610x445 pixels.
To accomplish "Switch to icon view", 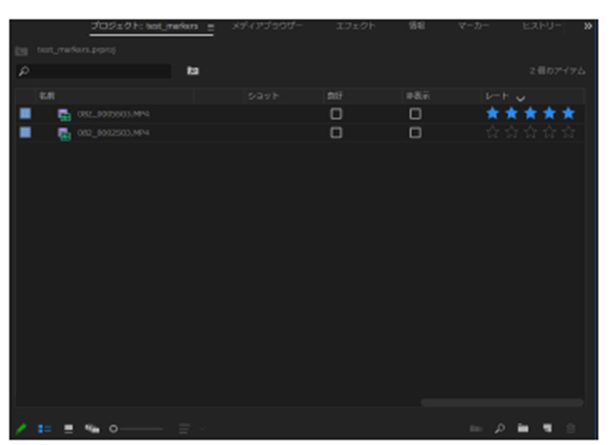I will (x=69, y=428).
